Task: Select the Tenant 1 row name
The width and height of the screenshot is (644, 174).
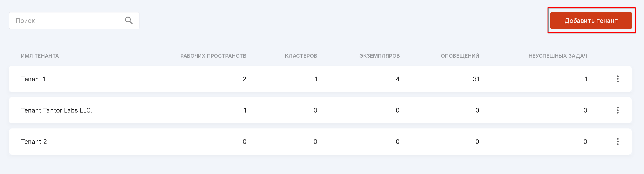Action: pyautogui.click(x=34, y=79)
